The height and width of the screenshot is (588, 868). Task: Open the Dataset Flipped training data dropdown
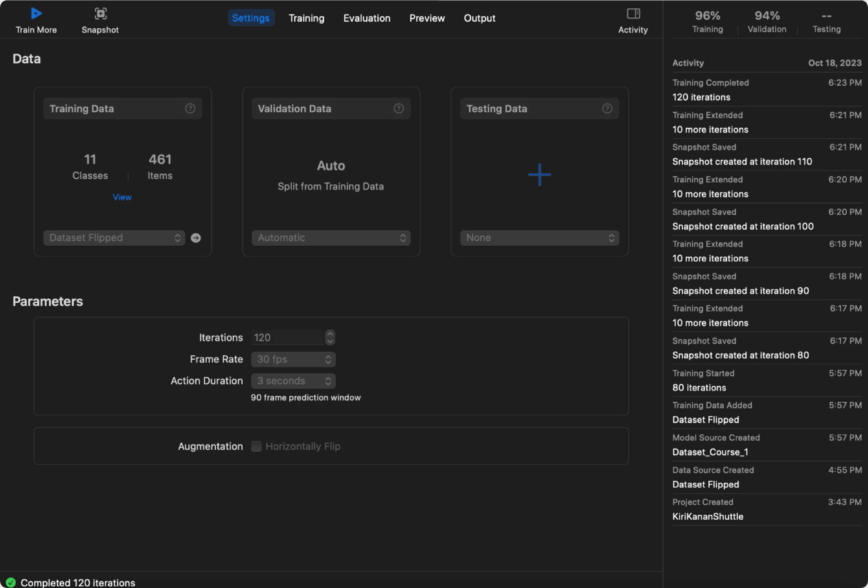(114, 238)
